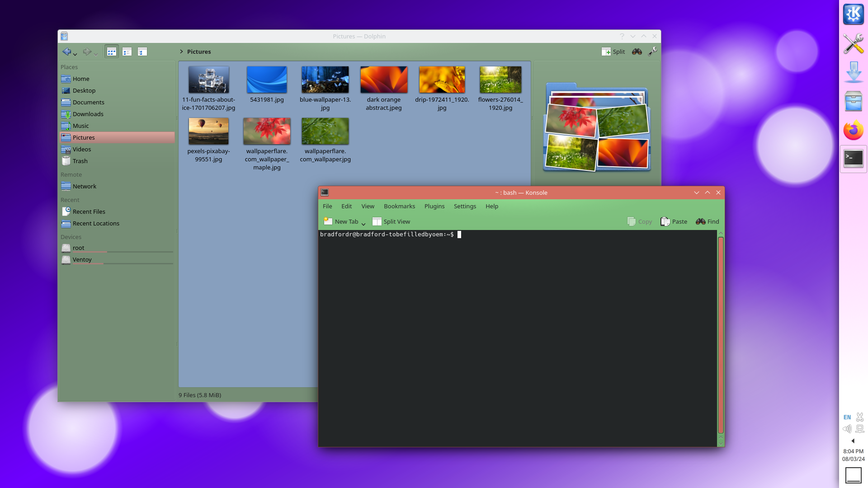
Task: Select drip-1972411_1920.jpg thumbnail
Action: pyautogui.click(x=442, y=80)
